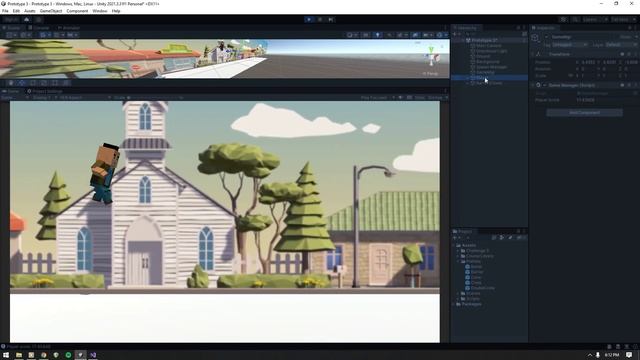
Task: Toggle the active checkbox beside the object name
Action: point(547,37)
